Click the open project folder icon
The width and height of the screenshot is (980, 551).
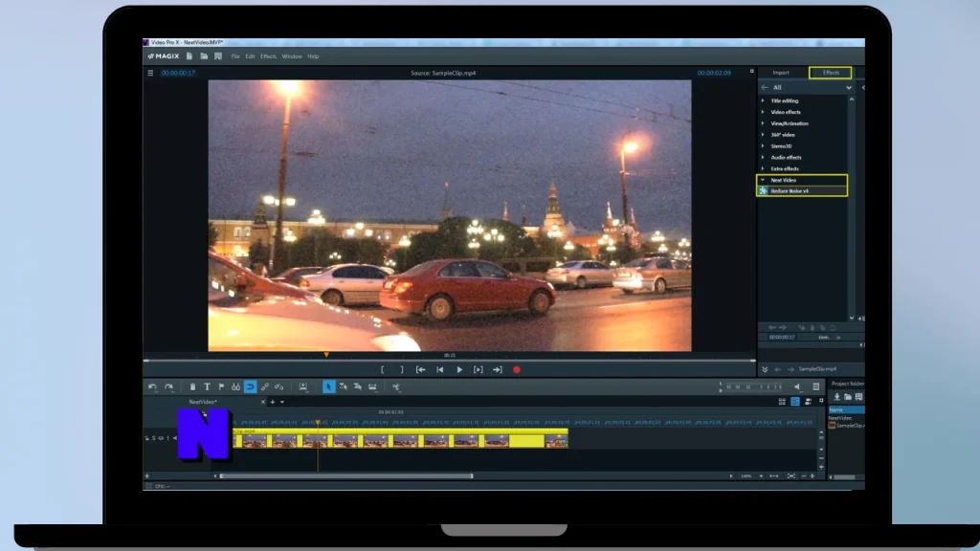point(204,56)
